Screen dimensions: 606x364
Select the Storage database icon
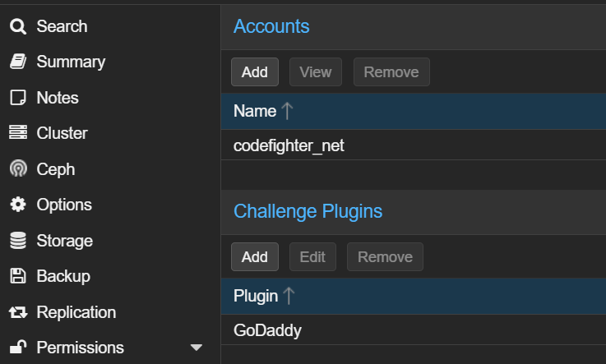tap(18, 241)
